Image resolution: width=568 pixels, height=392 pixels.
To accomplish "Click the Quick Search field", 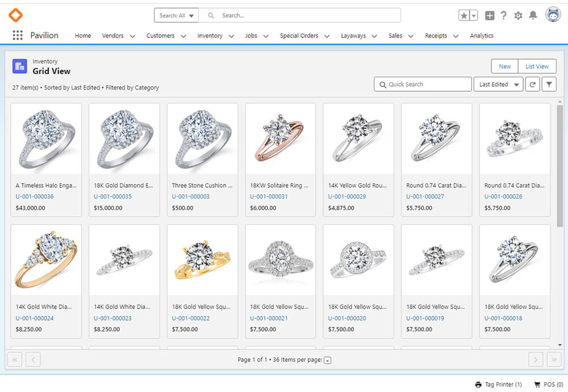I will pos(423,85).
